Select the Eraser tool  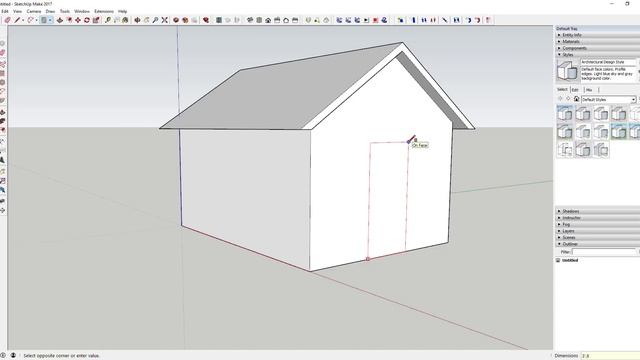[x=7, y=20]
